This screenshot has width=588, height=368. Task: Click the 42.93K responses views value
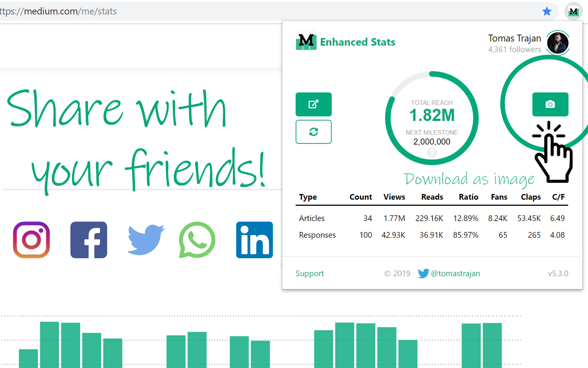pyautogui.click(x=393, y=235)
